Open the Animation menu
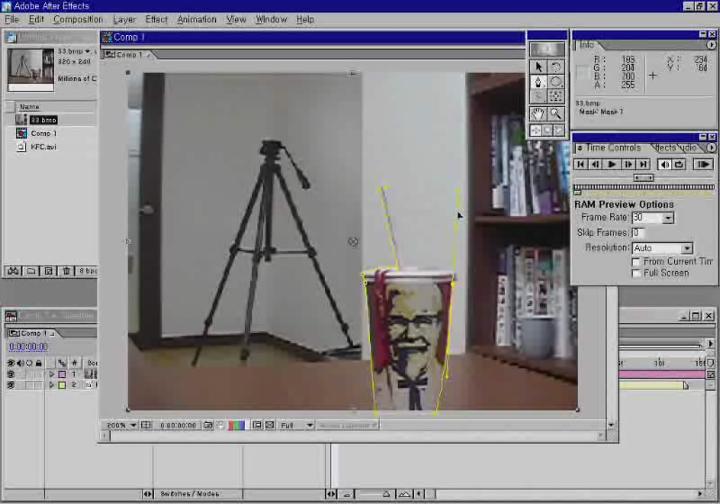 coord(197,19)
